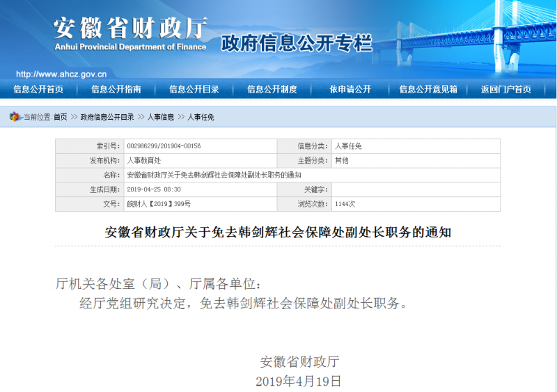Go to 信息公开目录 in navigation bar
This screenshot has width=557, height=392.
point(194,89)
